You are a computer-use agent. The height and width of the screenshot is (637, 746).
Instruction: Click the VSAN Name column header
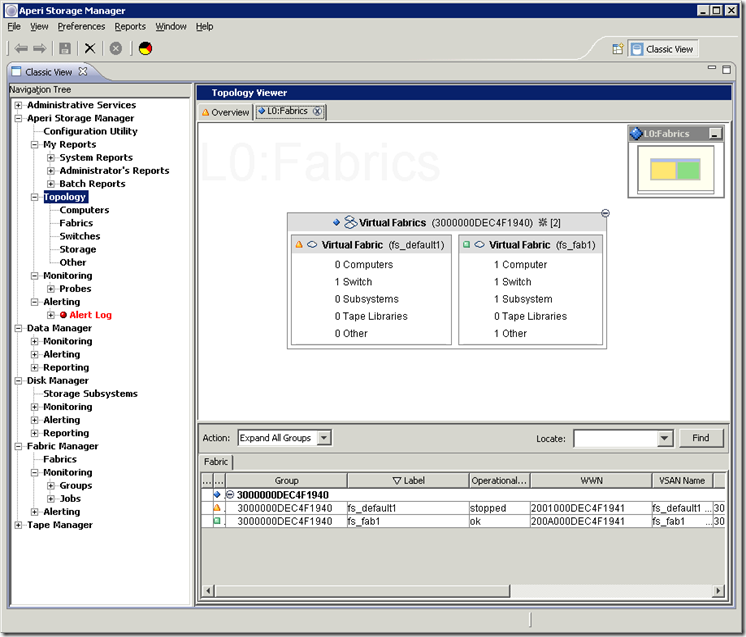tap(682, 480)
